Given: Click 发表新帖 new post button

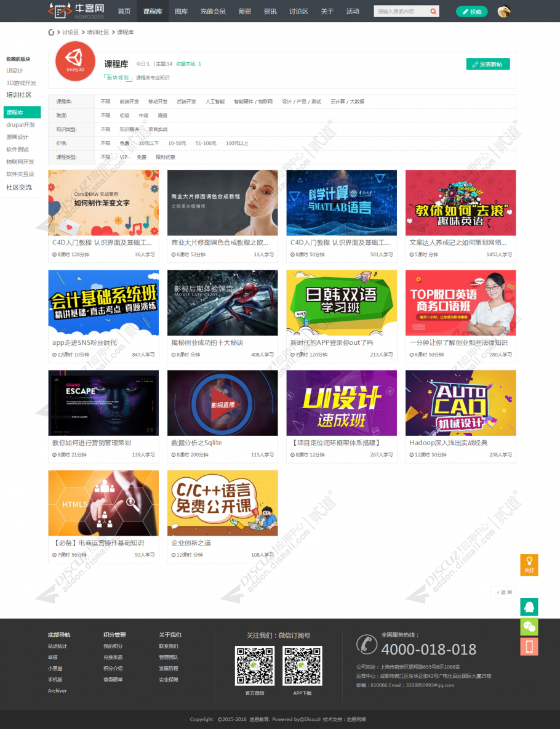Looking at the screenshot, I should click(488, 64).
